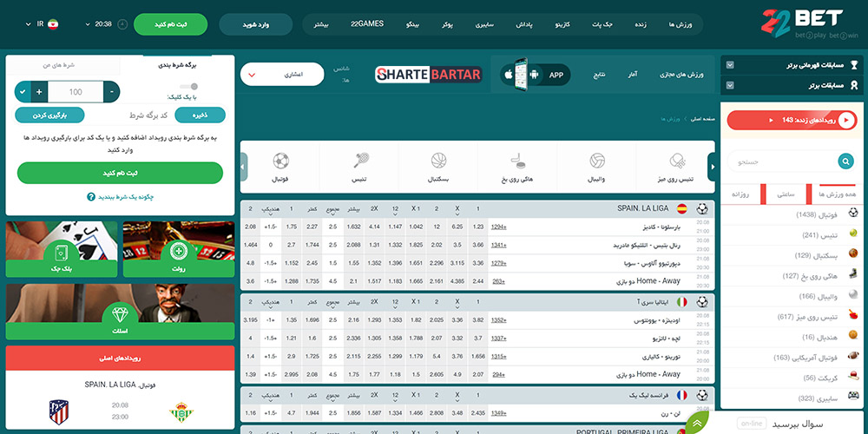
Task: Click the live events 143 red banner
Action: tap(792, 120)
